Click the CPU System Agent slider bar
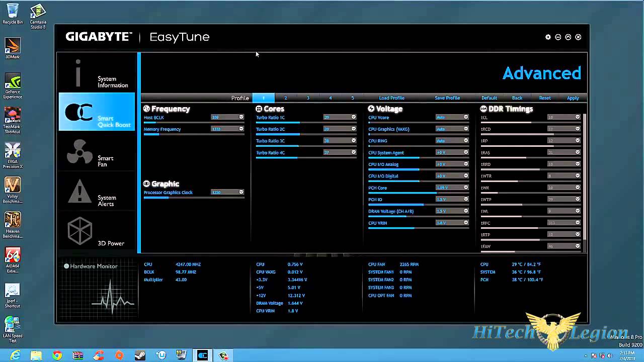The width and height of the screenshot is (644, 362). (418, 158)
